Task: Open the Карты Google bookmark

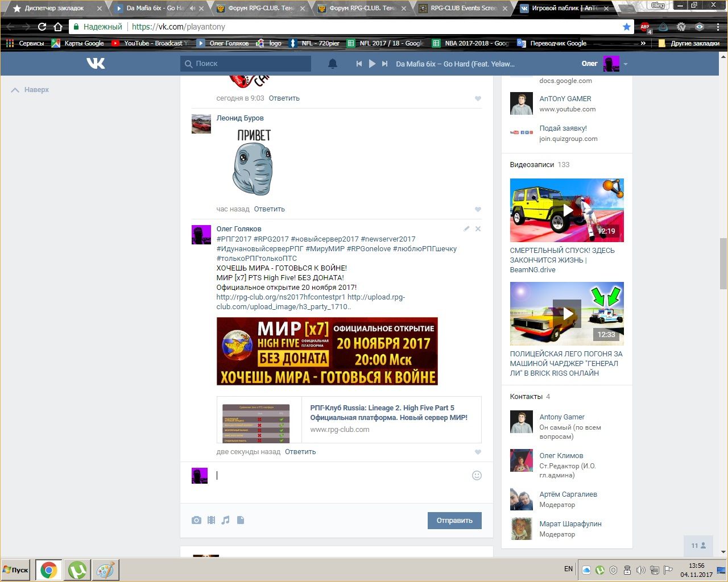Action: pyautogui.click(x=78, y=43)
